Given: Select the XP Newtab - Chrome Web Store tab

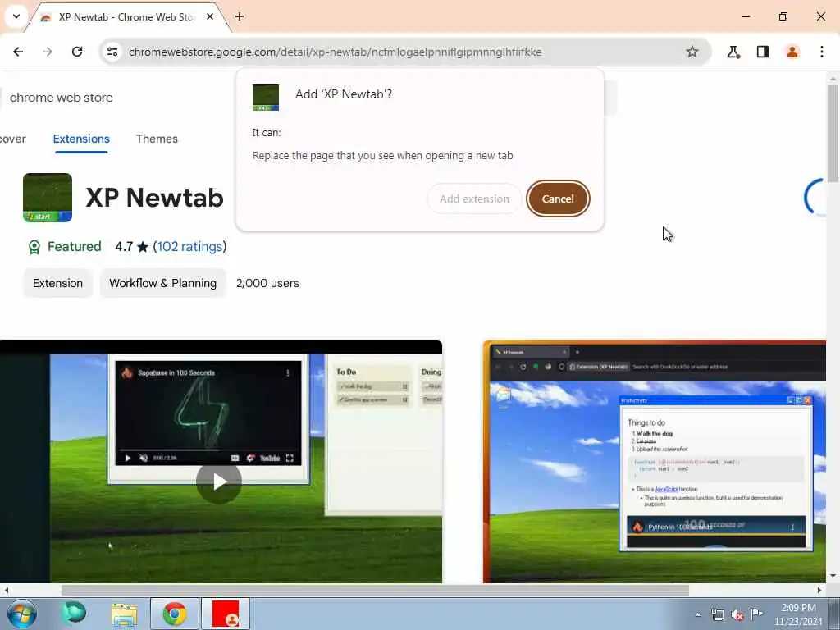Looking at the screenshot, I should [x=126, y=17].
